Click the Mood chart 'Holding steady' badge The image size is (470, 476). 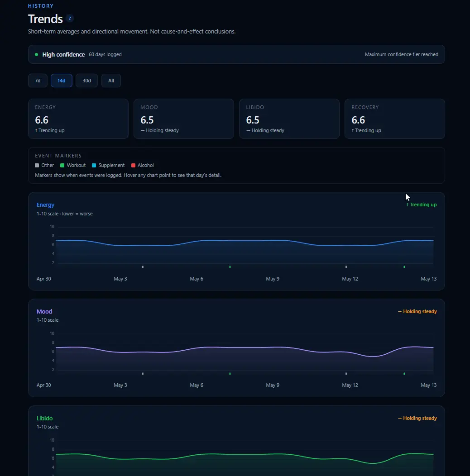click(x=417, y=311)
